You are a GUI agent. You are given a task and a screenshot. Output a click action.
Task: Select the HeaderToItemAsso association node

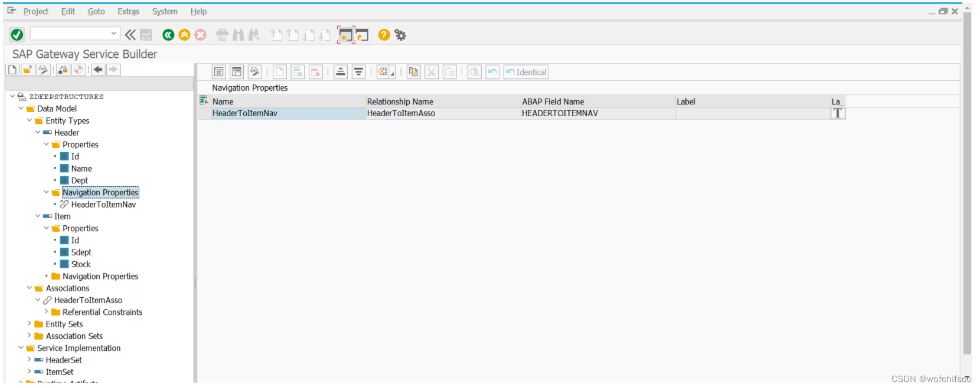(88, 300)
